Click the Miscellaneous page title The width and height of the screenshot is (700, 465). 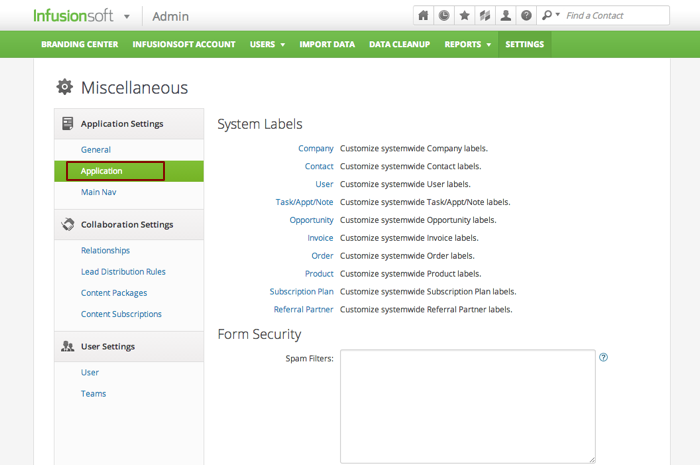[x=134, y=87]
